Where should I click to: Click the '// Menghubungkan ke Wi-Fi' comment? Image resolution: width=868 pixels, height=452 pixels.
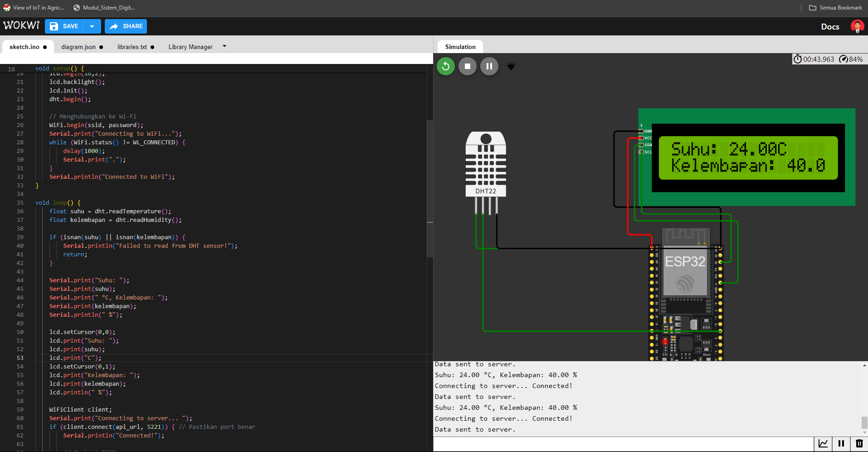[x=93, y=116]
